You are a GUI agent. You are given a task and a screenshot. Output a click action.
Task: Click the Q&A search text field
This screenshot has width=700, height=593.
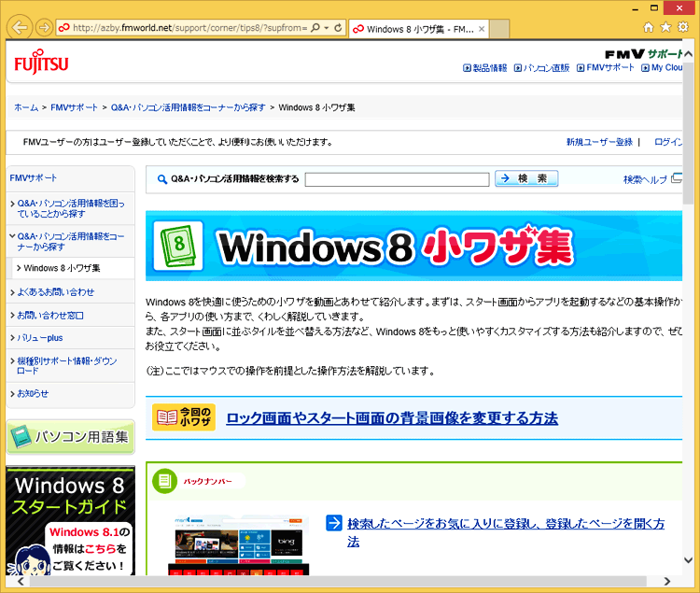(397, 179)
